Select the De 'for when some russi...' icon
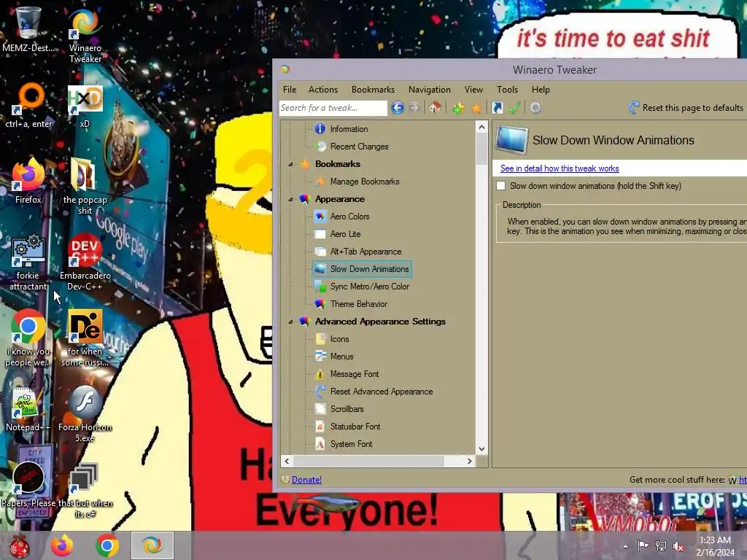Viewport: 747px width, 560px height. (85, 338)
